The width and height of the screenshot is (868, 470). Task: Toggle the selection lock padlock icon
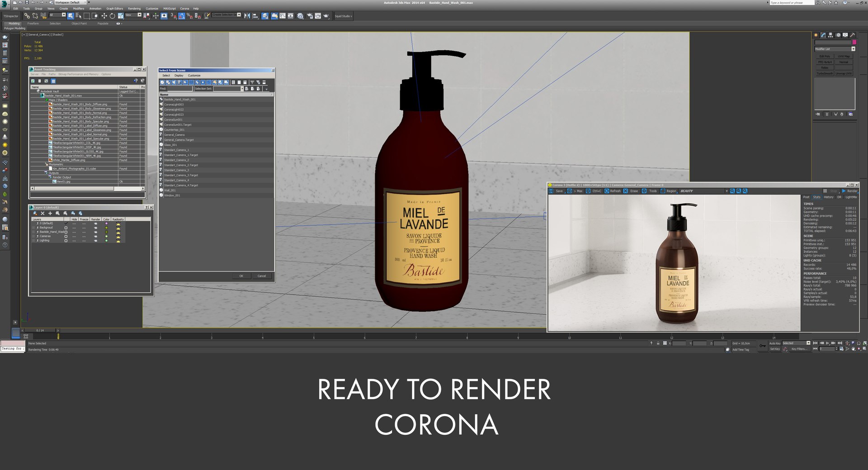pos(658,343)
